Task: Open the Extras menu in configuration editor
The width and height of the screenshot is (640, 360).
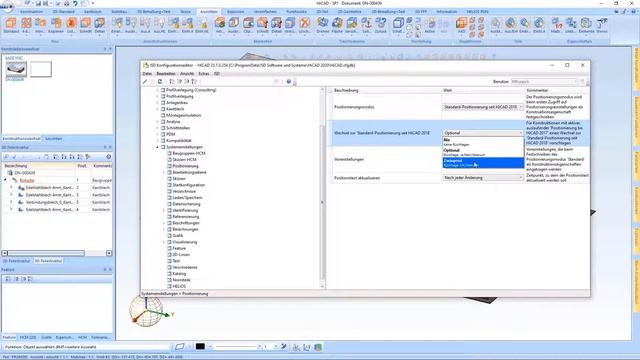Action: pos(204,74)
